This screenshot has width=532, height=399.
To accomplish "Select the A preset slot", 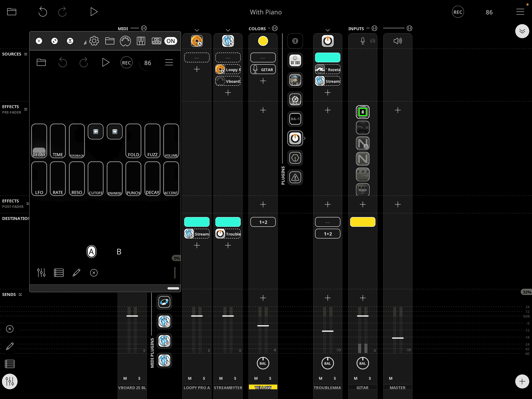I will tap(91, 252).
